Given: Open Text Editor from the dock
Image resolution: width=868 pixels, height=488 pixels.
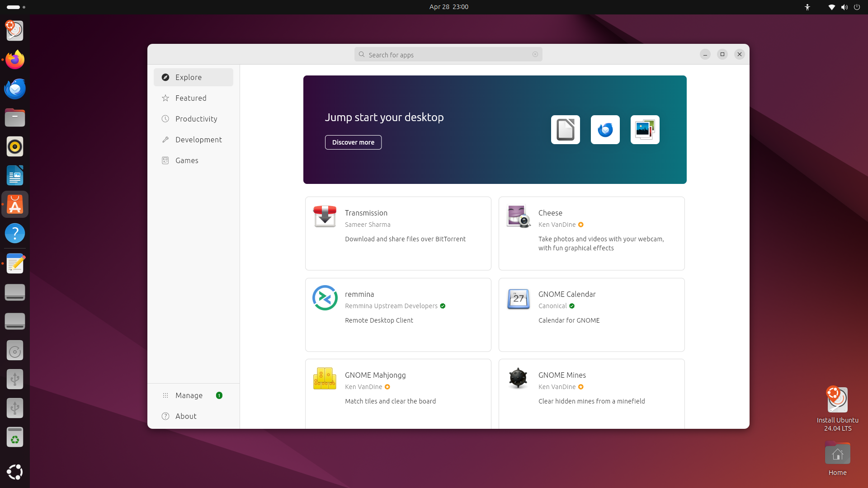Looking at the screenshot, I should [x=15, y=263].
